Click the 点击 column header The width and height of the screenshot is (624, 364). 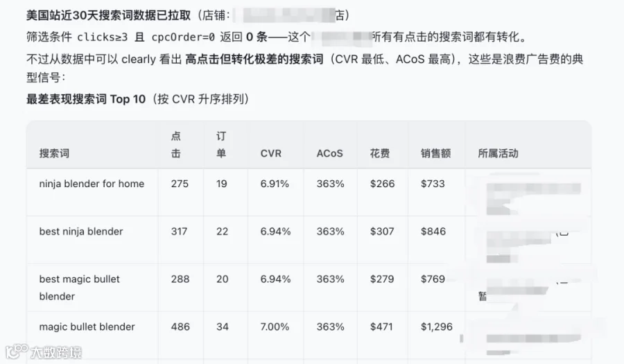176,145
